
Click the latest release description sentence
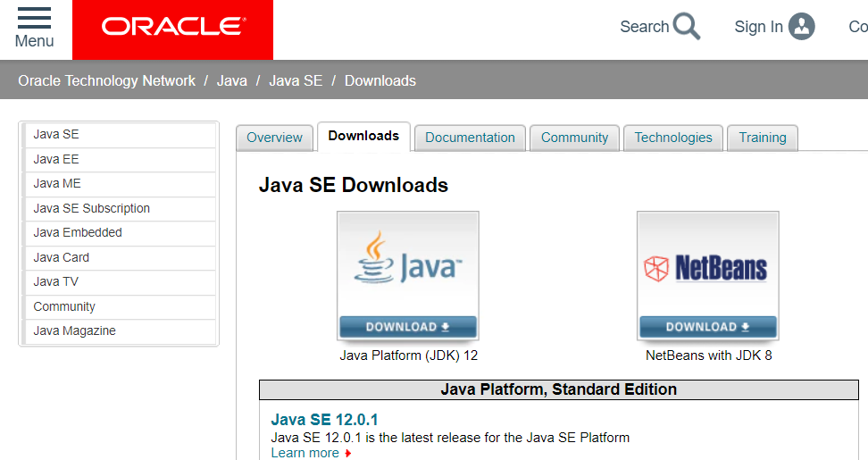point(450,438)
